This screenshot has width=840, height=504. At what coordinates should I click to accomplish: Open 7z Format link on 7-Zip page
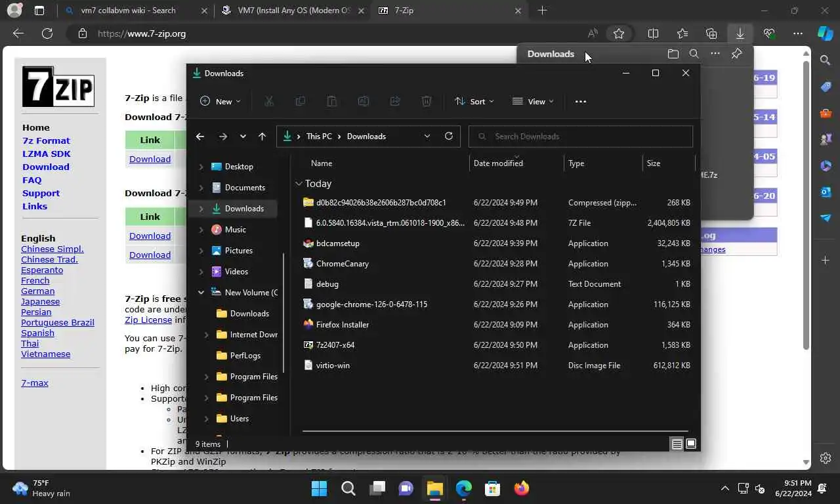(x=46, y=140)
